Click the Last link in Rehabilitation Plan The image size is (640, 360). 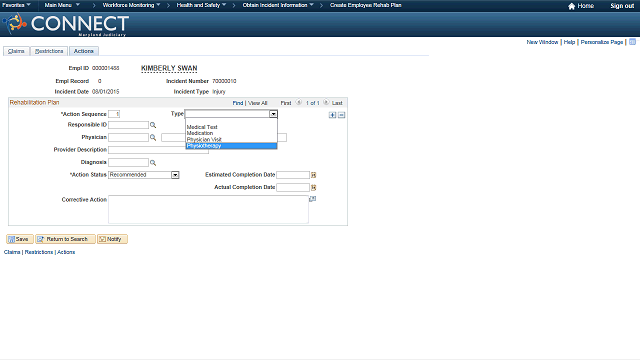tap(337, 103)
